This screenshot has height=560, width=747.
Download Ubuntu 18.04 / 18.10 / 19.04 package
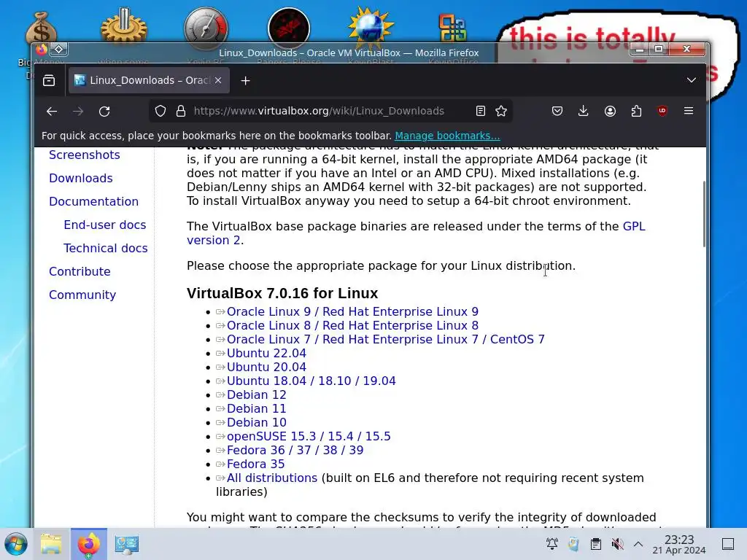[311, 381]
